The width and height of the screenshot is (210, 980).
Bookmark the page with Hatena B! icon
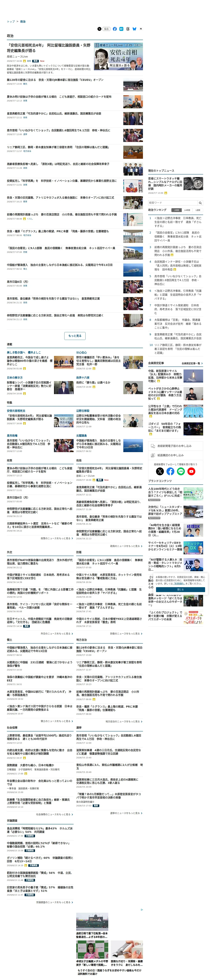[121, 29]
